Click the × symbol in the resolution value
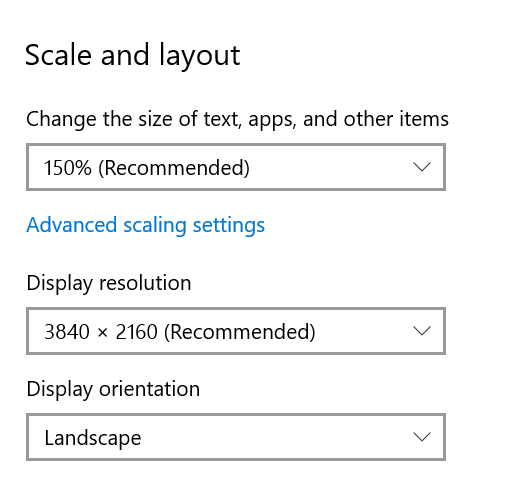Image resolution: width=505 pixels, height=482 pixels. [x=103, y=333]
